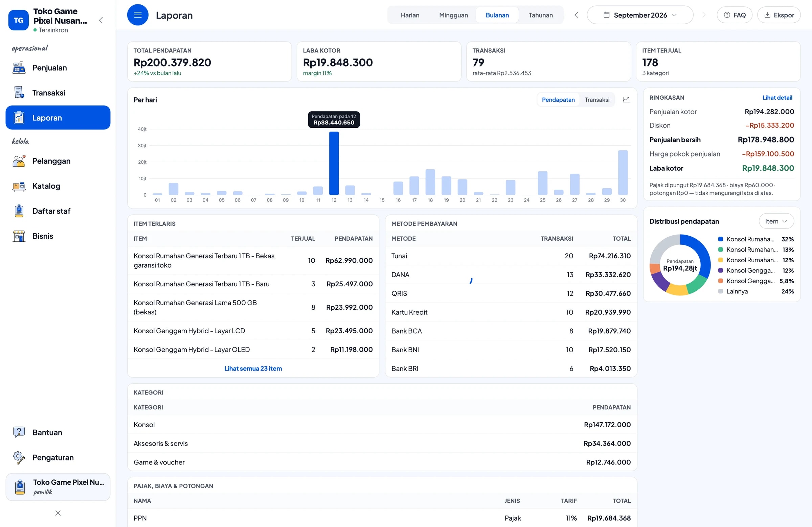Switch chart to Transaksi
The width and height of the screenshot is (812, 527).
pos(597,99)
